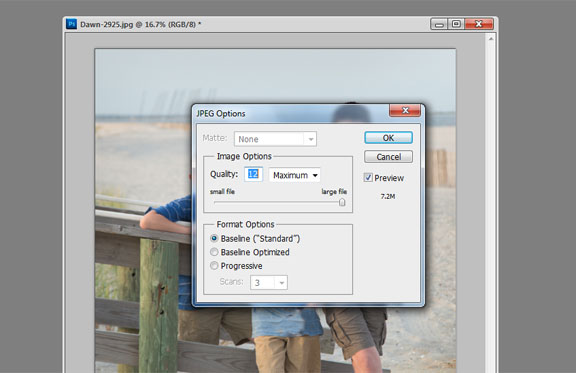Click the 7.2M file size text

point(388,197)
